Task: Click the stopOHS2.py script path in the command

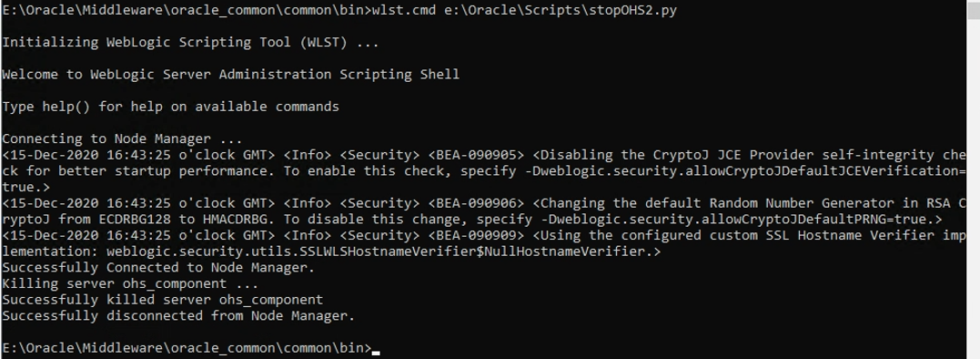Action: pos(561,11)
